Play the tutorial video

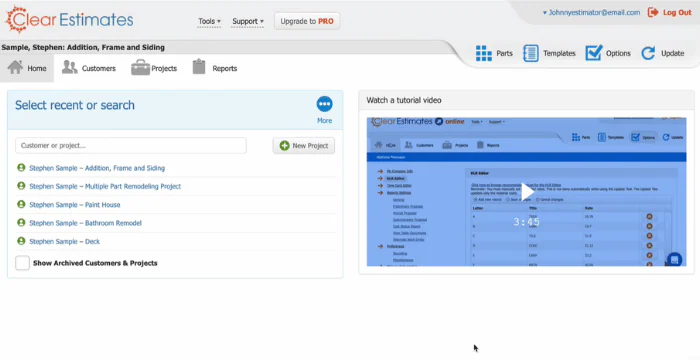pyautogui.click(x=527, y=192)
